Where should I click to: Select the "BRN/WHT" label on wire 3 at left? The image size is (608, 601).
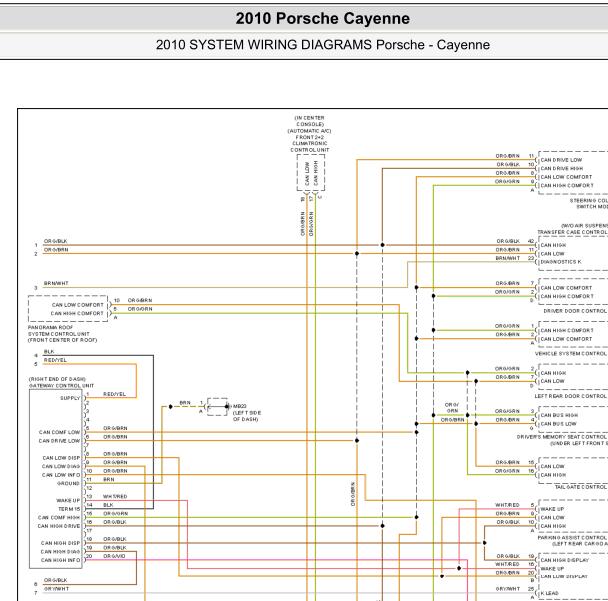pyautogui.click(x=56, y=283)
